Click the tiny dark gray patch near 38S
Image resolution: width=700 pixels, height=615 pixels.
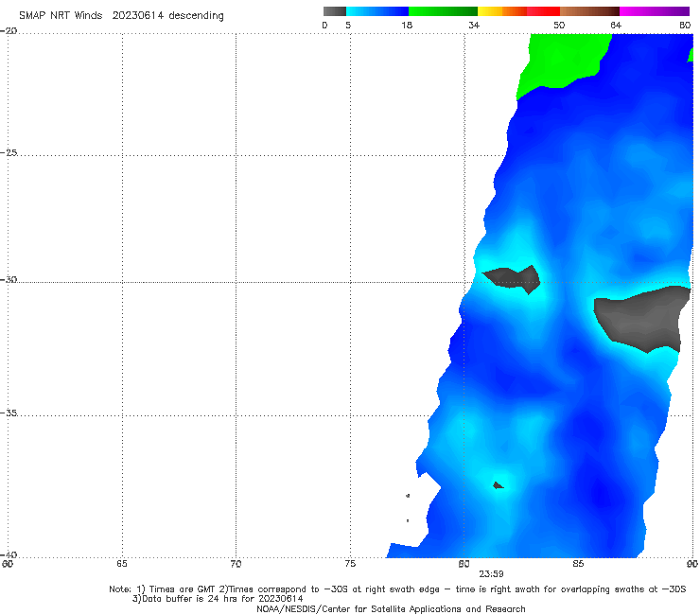pyautogui.click(x=498, y=485)
